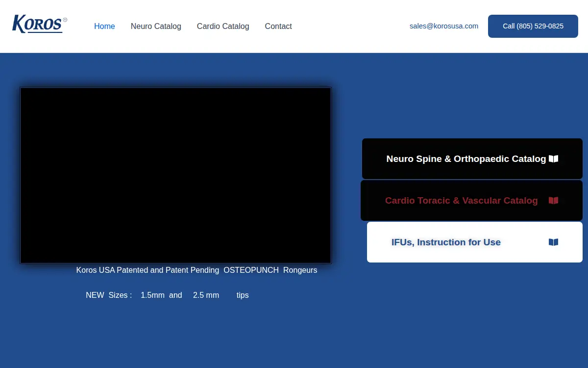Click book icon beside Neuro Spine catalog
The image size is (588, 368).
point(553,159)
